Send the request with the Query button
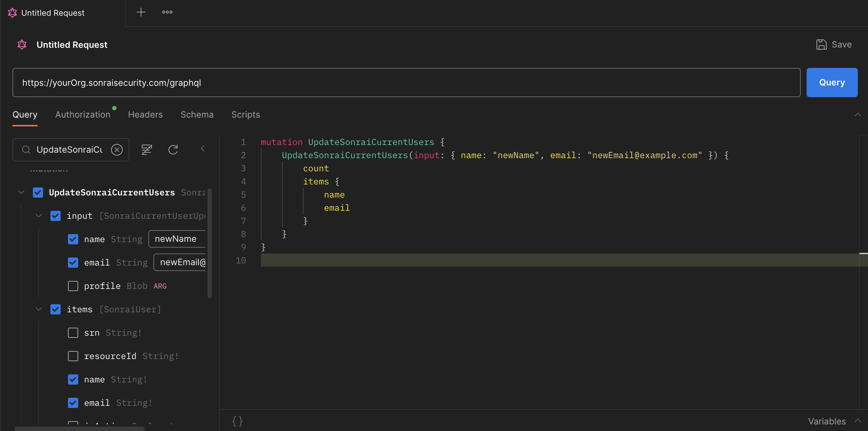Screen dimensions: 868x431 click(x=832, y=83)
